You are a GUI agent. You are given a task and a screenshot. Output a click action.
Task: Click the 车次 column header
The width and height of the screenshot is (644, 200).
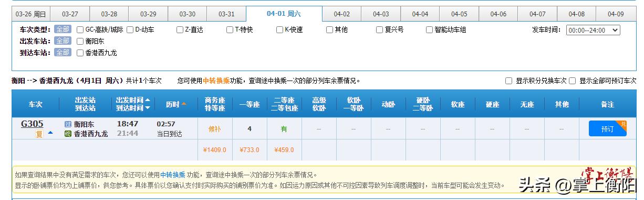(36, 104)
